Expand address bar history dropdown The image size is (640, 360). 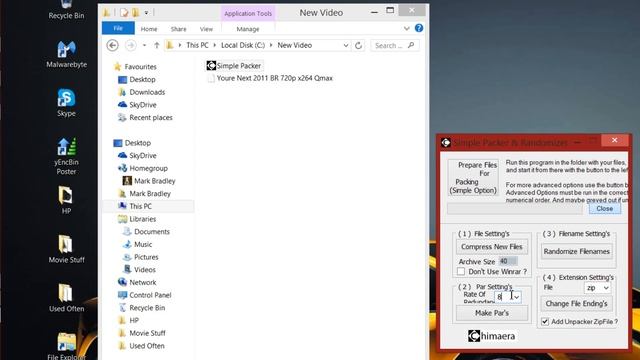[346, 45]
